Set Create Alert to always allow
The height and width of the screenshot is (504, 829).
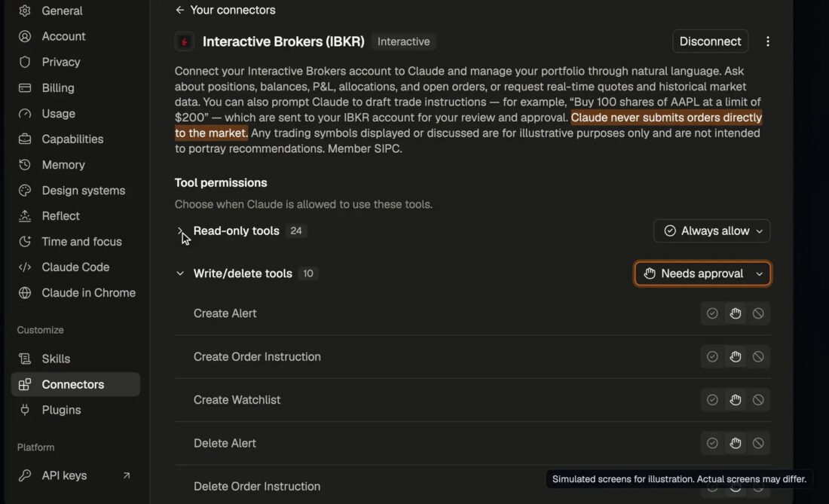[712, 313]
